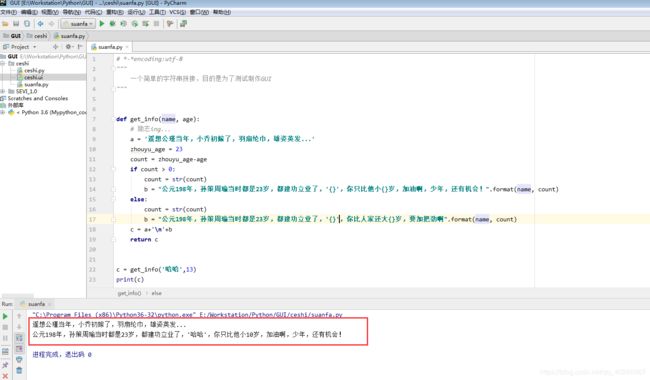Close the suanfa tab in the Run panel
The width and height of the screenshot is (650, 380).
click(x=49, y=304)
